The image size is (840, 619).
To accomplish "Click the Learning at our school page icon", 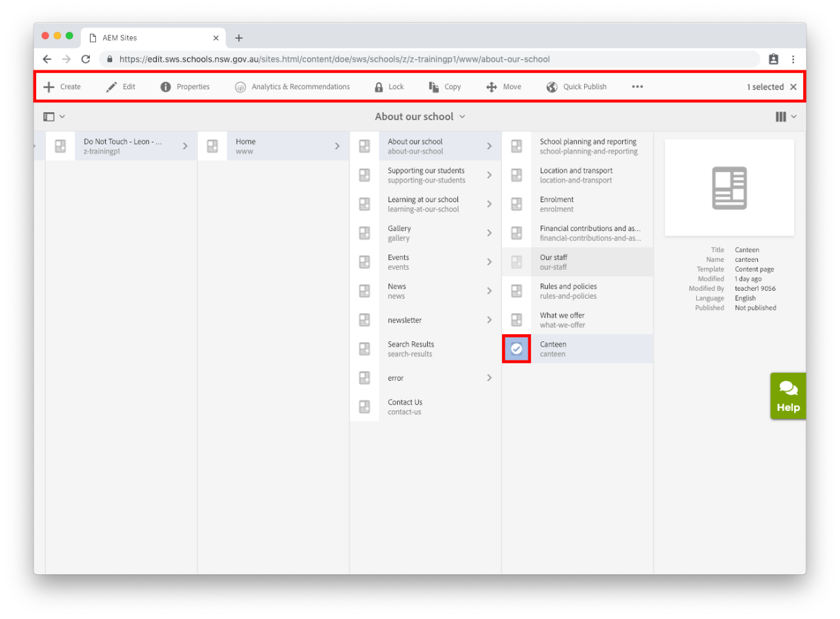I will (364, 204).
